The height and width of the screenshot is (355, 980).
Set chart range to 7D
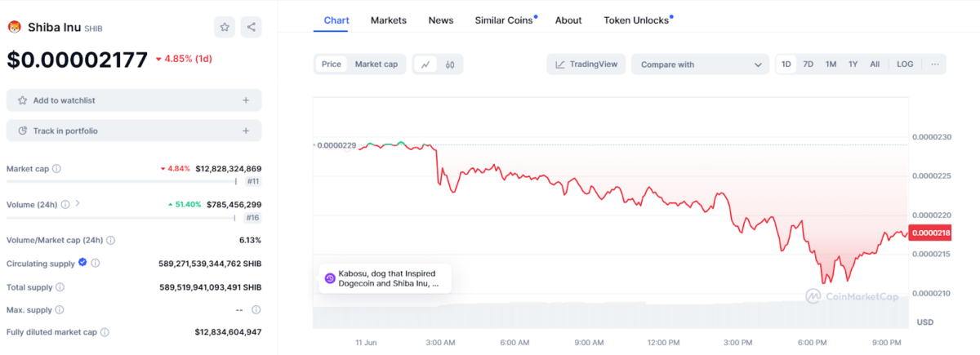tap(808, 64)
